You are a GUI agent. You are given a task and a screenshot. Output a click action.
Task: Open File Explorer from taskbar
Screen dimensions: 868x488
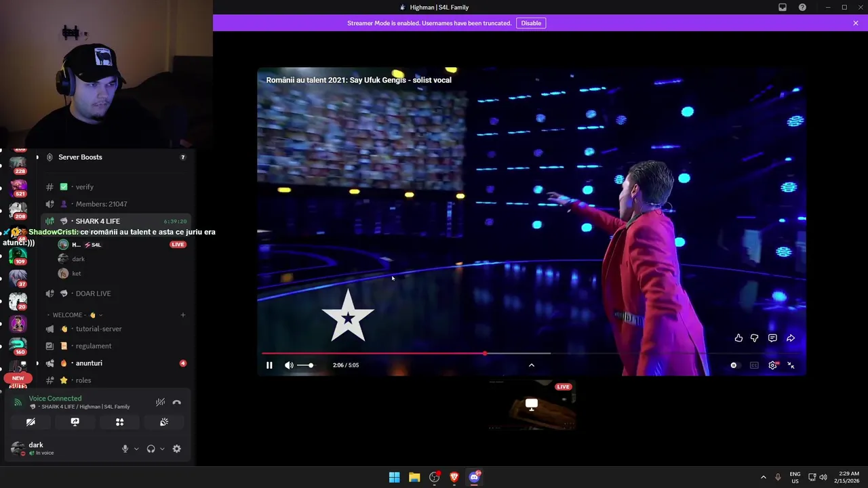tap(414, 477)
